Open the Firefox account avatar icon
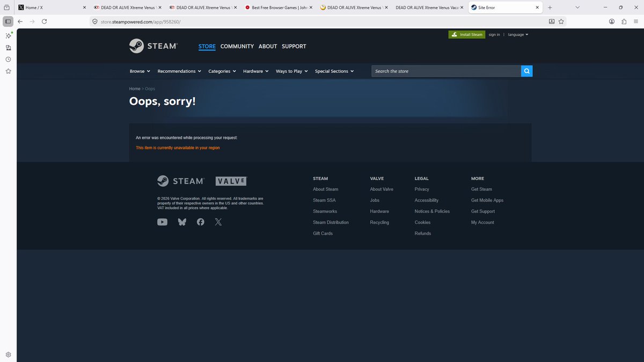 (x=612, y=21)
